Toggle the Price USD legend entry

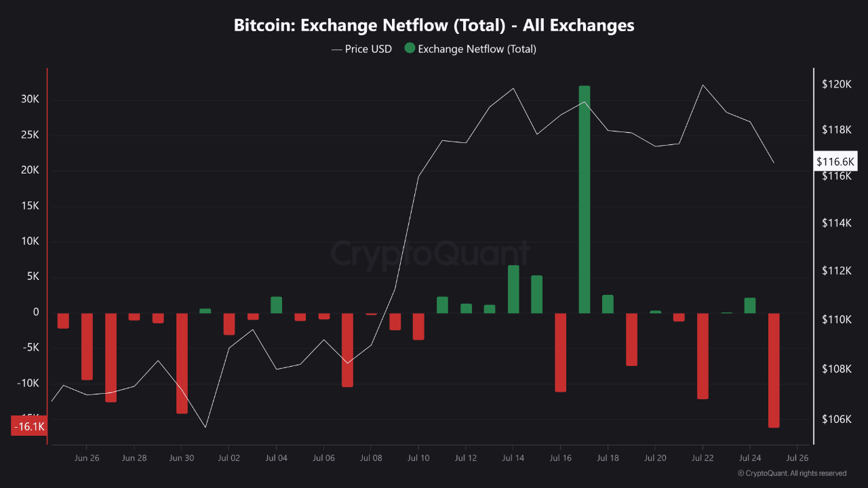(x=361, y=49)
